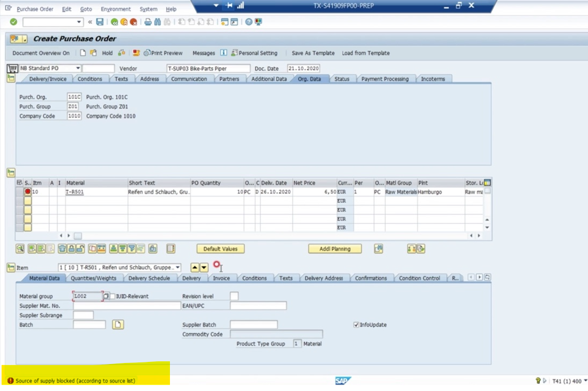Open the Material group search help button
The image size is (588, 391).
106,296
